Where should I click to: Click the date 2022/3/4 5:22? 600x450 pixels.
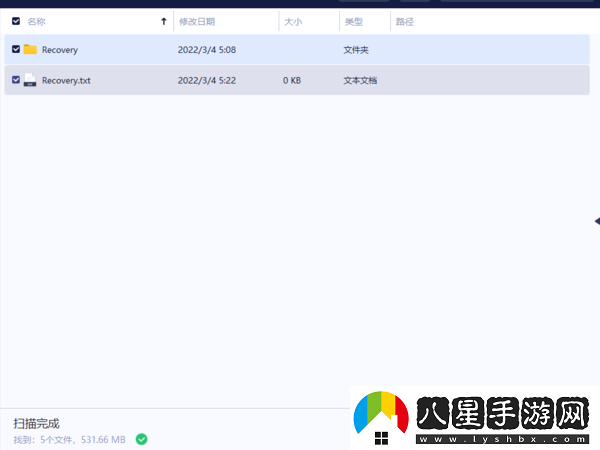[x=207, y=80]
